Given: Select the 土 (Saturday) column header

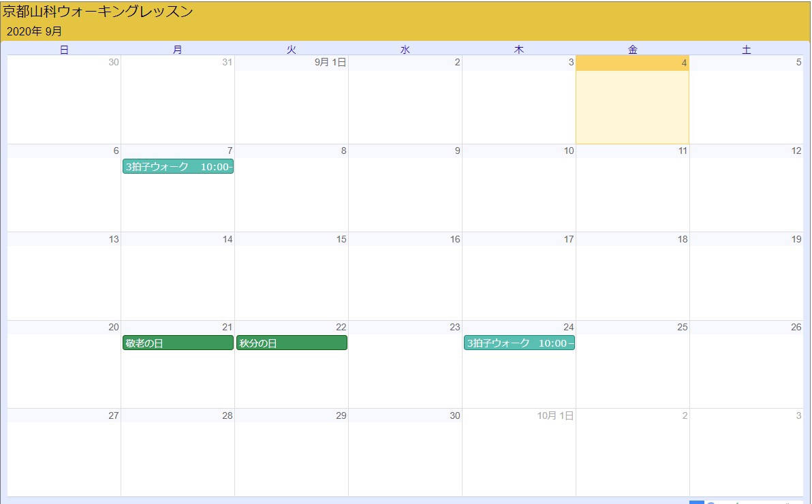Looking at the screenshot, I should pyautogui.click(x=746, y=49).
